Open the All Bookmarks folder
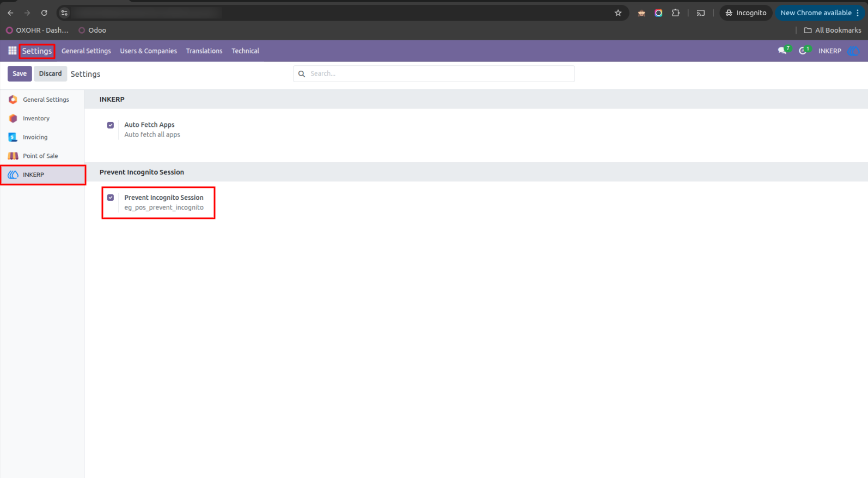 point(833,30)
